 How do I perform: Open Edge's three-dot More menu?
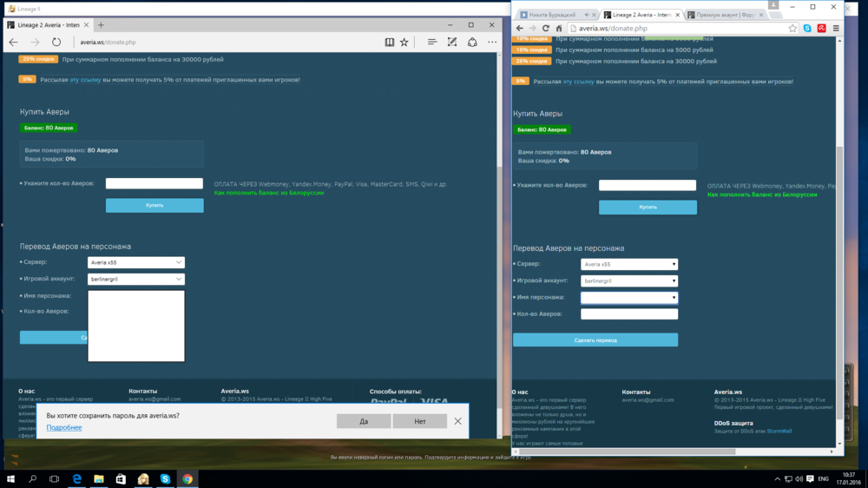(492, 42)
